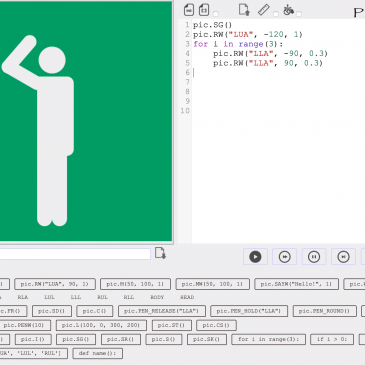Click the pic.ST() button
This screenshot has width=365, height=365.
tap(172, 325)
